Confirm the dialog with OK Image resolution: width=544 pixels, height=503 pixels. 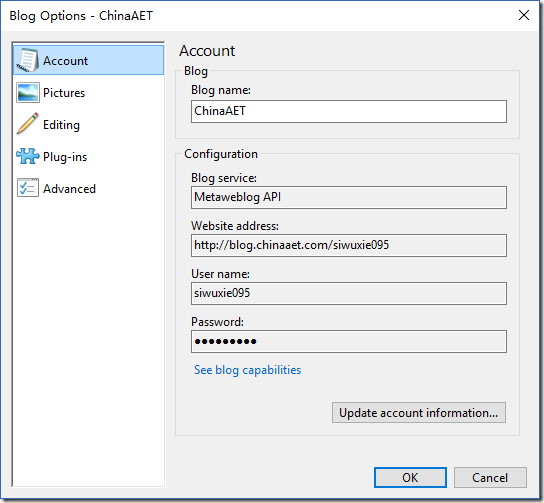[x=410, y=477]
